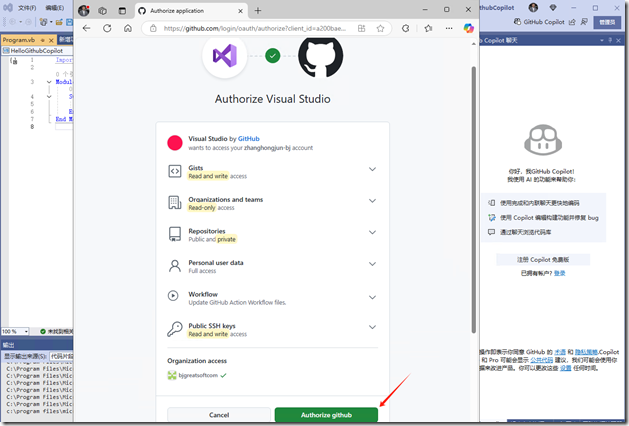Click the Visual Studio new project toolbar icon
Viewport: 629px width, 426px height.
(43, 22)
